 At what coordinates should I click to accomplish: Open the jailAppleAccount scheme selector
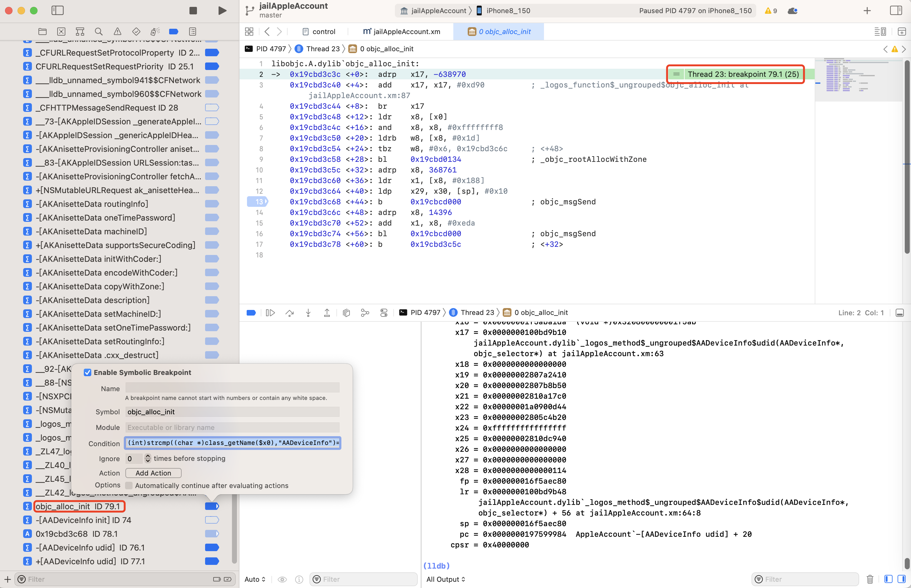coord(433,11)
